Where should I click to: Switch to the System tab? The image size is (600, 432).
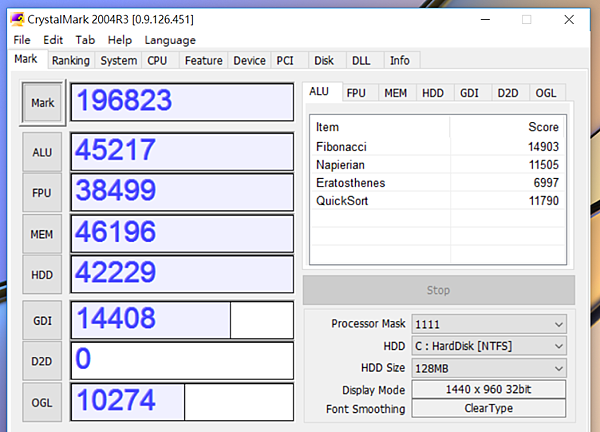119,60
